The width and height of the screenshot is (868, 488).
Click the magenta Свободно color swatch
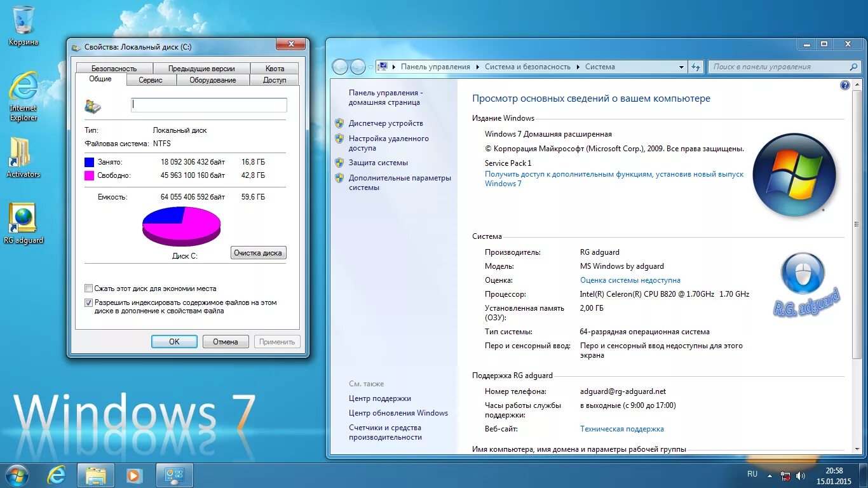click(89, 175)
